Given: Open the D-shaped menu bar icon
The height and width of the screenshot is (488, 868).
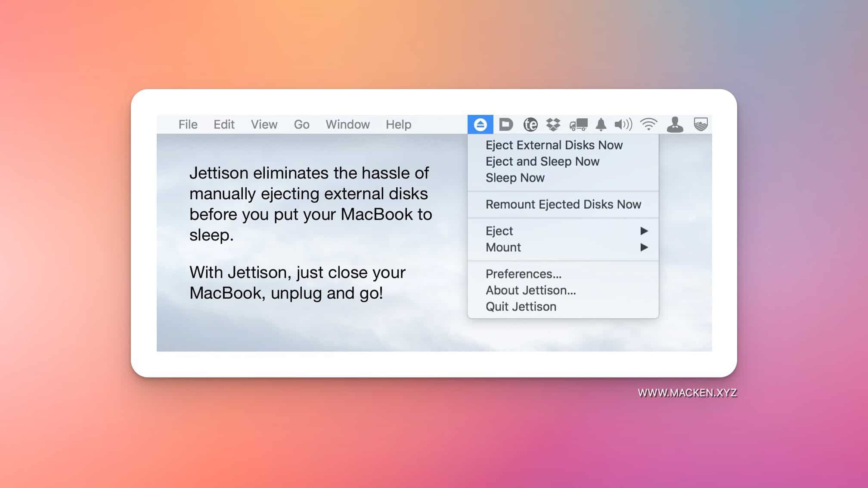Looking at the screenshot, I should pos(506,124).
